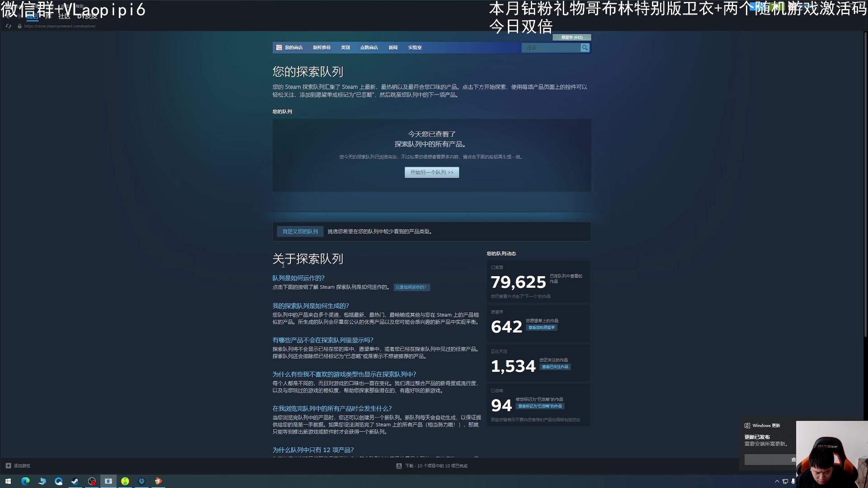Switch to the 社区 community tab
868x488 pixels.
(x=64, y=17)
